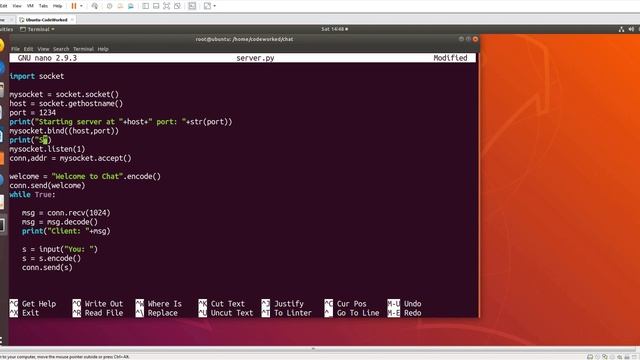Close the Ubuntu-CodeWorked tab
Screen dimensions: 640x360
tap(72, 20)
